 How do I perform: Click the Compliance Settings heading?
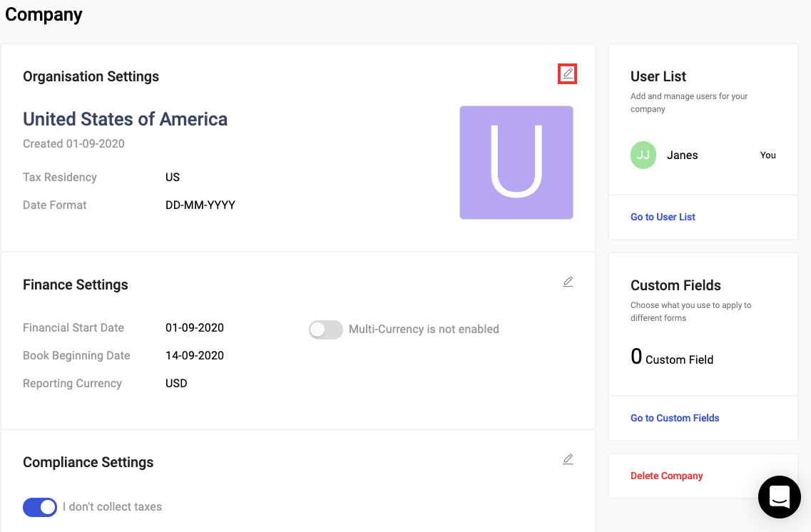(x=88, y=462)
